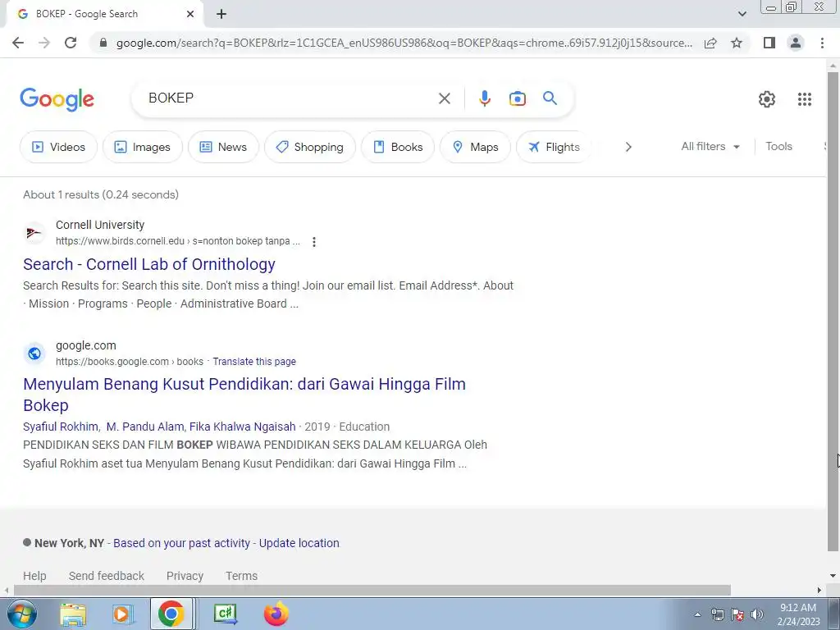Close the BOKEP Google Search tab

[190, 14]
